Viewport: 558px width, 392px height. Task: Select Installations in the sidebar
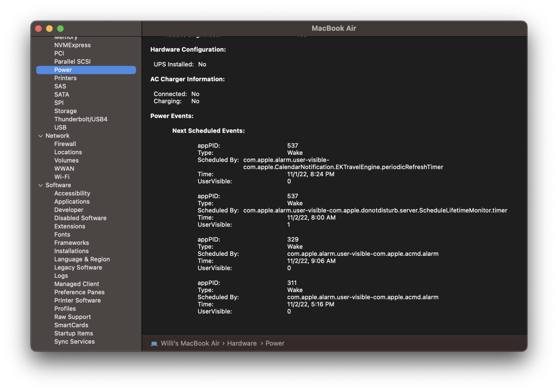point(71,251)
